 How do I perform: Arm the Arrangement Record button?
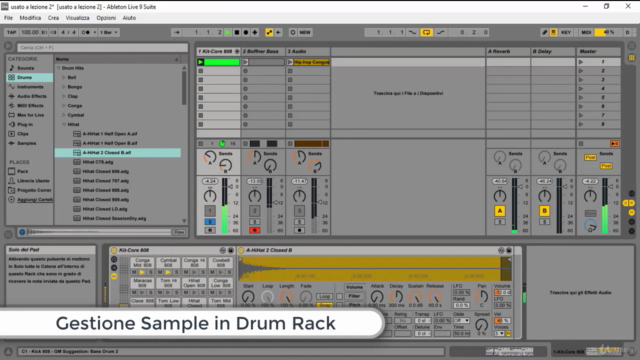point(246,32)
